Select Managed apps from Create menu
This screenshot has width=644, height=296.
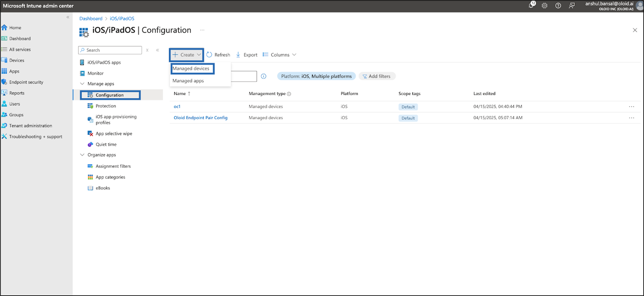point(188,81)
